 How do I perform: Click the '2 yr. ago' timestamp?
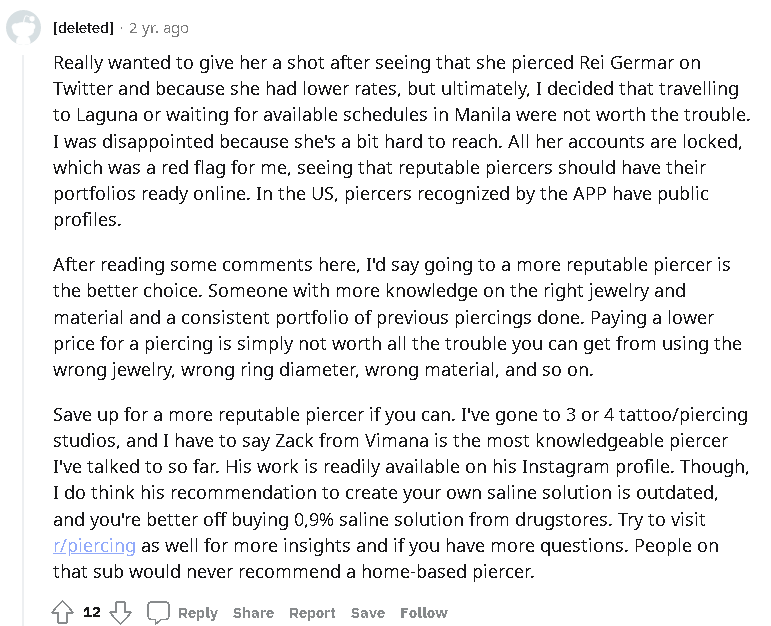pyautogui.click(x=158, y=28)
